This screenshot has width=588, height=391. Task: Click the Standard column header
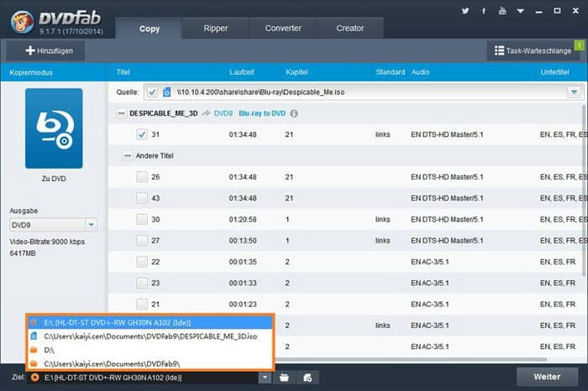pyautogui.click(x=391, y=72)
